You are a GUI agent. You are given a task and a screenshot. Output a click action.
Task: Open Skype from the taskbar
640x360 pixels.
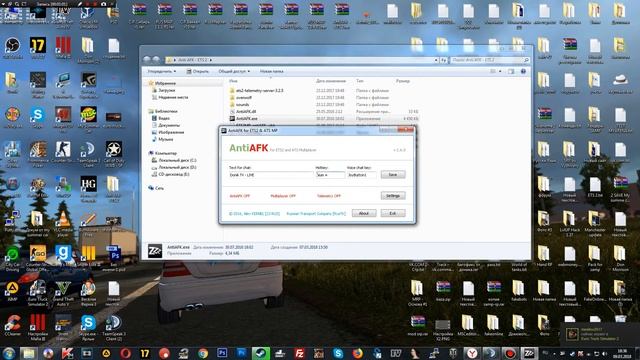click(x=338, y=353)
